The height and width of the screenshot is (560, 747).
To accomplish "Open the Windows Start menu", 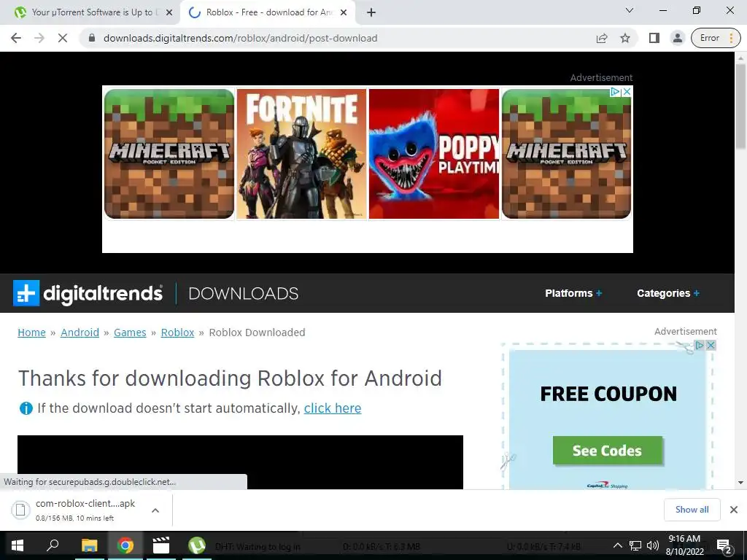I will coord(18,545).
